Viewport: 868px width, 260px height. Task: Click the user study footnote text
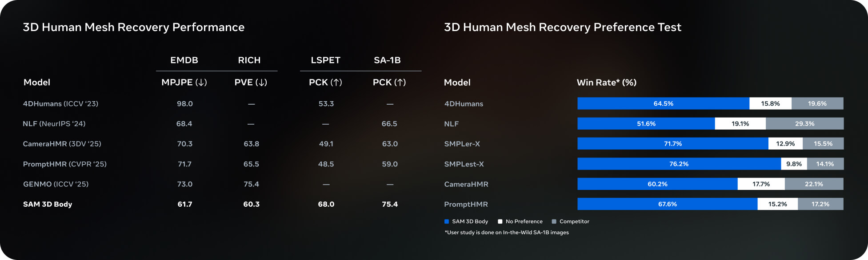507,232
